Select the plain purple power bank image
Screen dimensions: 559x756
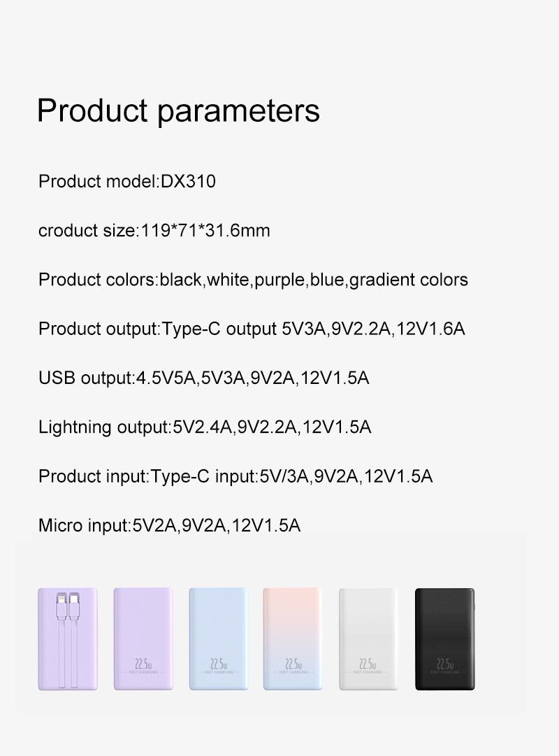tap(143, 639)
